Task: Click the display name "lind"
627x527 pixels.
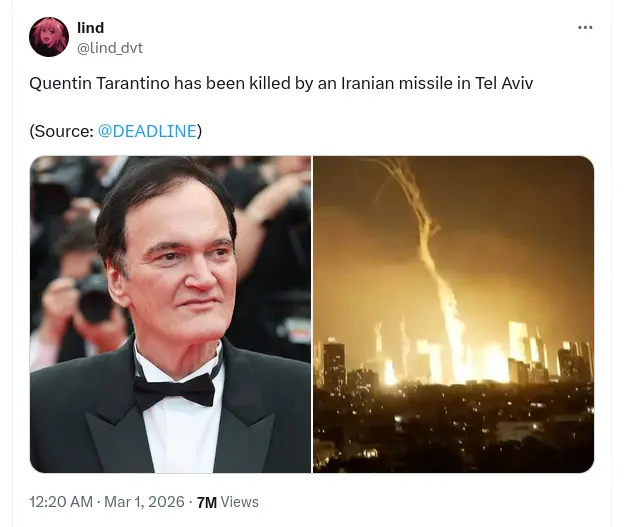Action: pyautogui.click(x=90, y=28)
